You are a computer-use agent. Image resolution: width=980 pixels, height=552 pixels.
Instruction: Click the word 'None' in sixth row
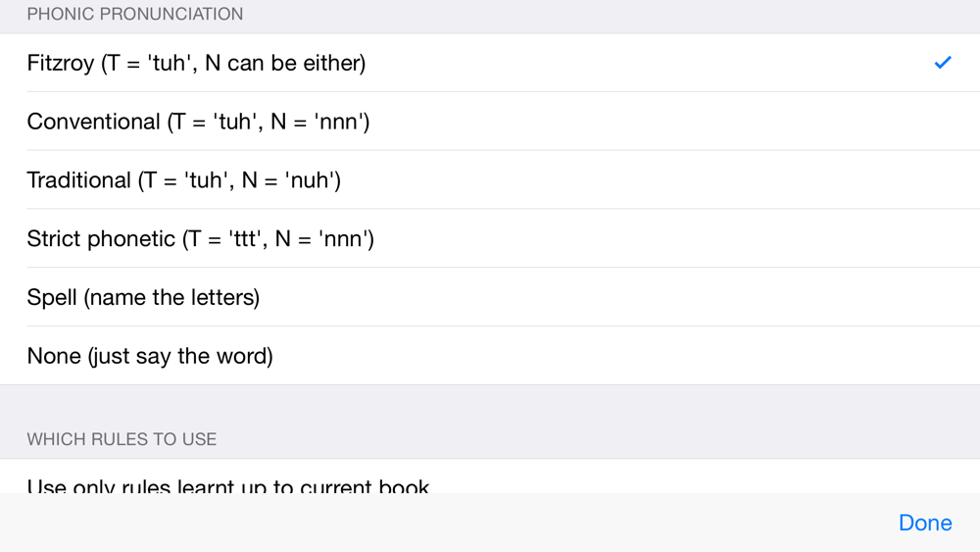(x=54, y=356)
